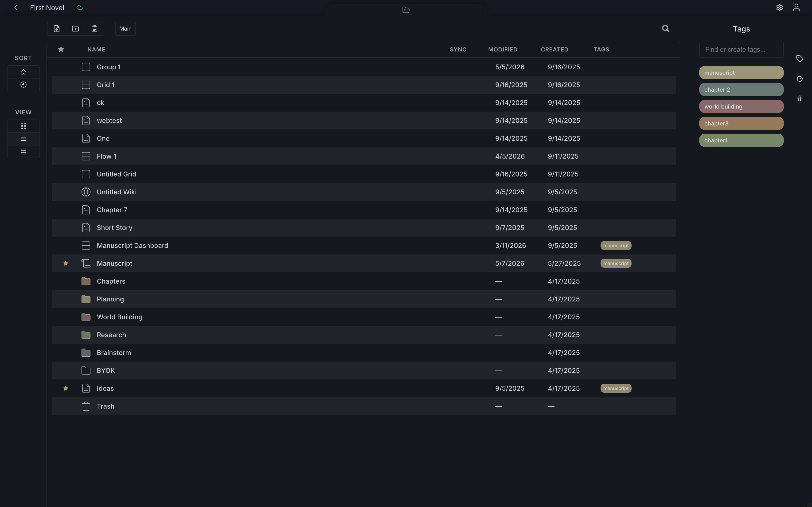812x507 pixels.
Task: Sort by SYNC column header
Action: [458, 49]
